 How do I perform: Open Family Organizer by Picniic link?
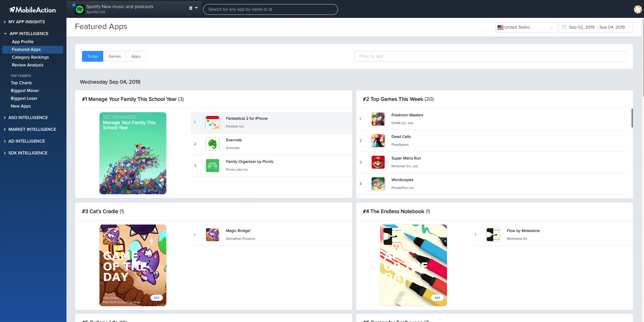pos(250,162)
